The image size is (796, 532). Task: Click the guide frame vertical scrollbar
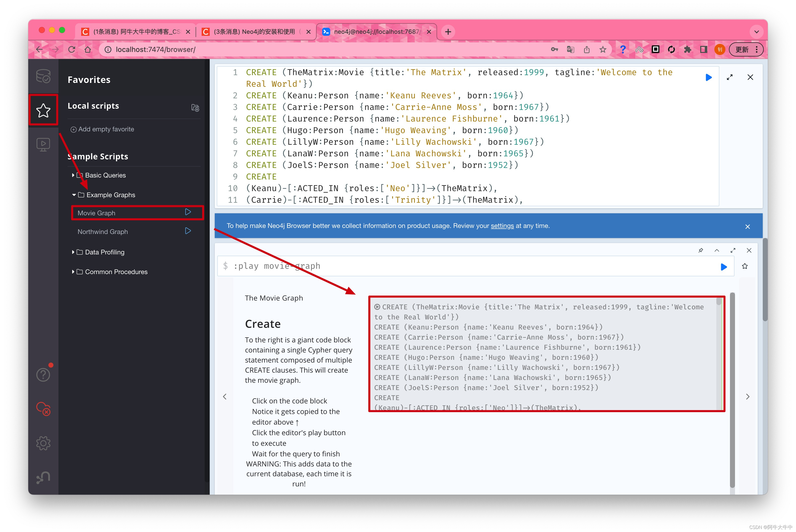pos(732,390)
